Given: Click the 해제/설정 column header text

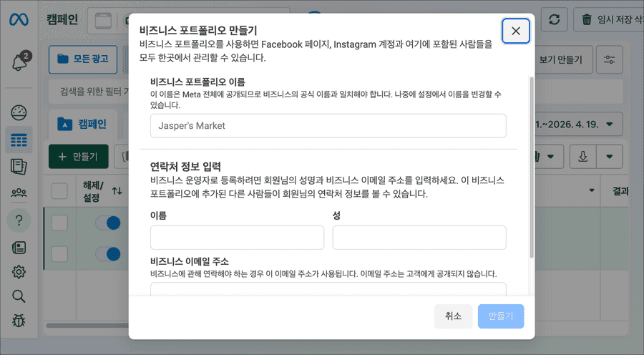Looking at the screenshot, I should point(93,192).
